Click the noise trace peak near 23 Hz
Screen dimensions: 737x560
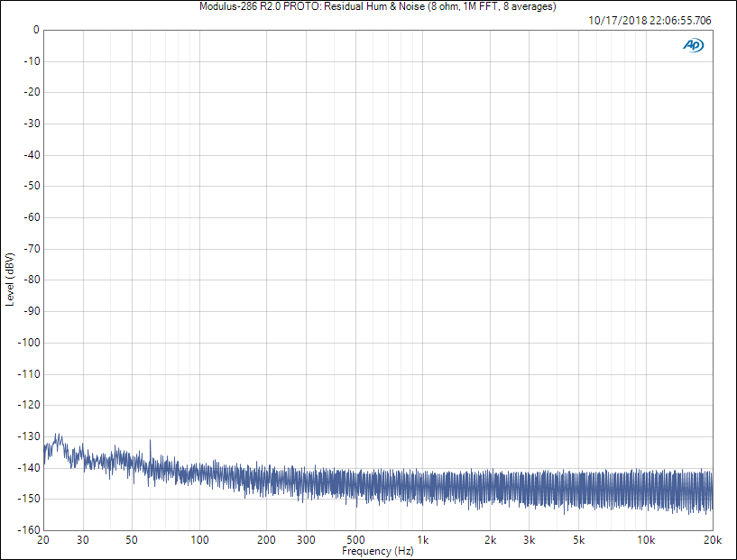click(x=59, y=438)
